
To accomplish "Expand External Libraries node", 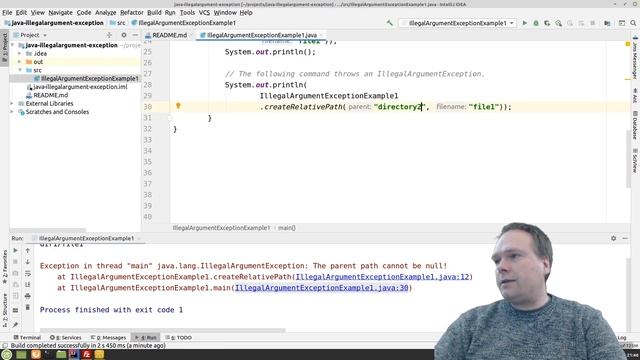I will 12,104.
